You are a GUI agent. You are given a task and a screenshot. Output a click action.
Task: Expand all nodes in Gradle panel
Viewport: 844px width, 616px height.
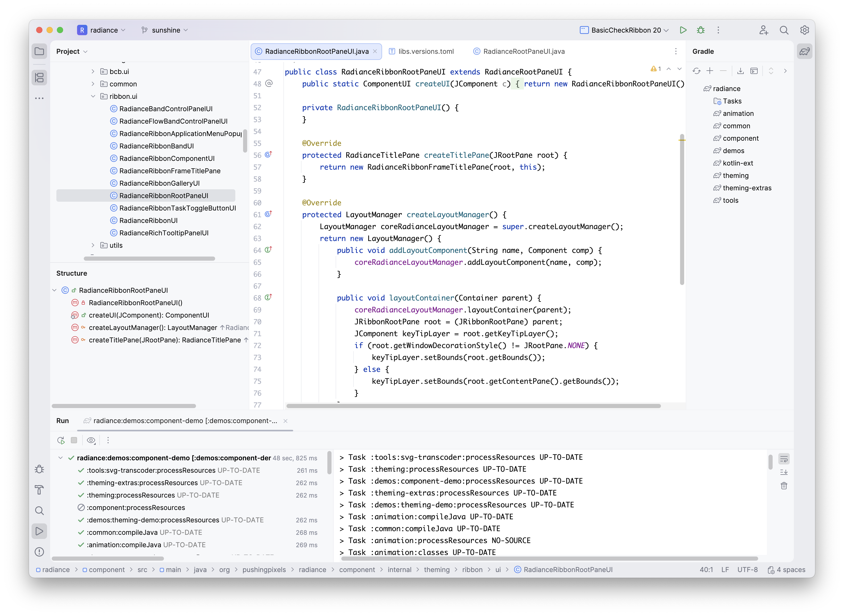pyautogui.click(x=771, y=71)
